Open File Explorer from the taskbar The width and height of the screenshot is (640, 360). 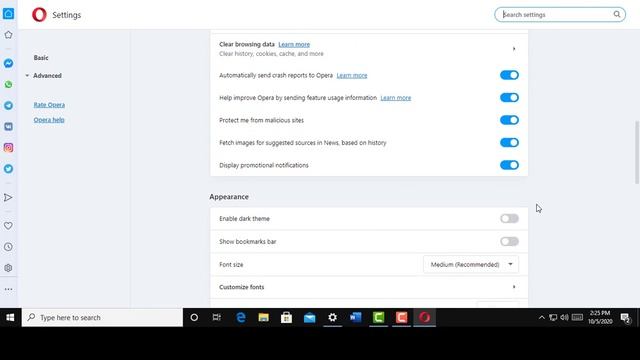[264, 318]
